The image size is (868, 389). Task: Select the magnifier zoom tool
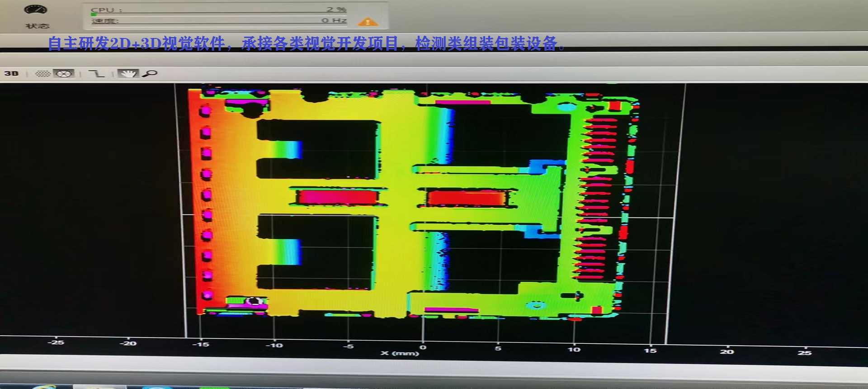click(x=150, y=73)
